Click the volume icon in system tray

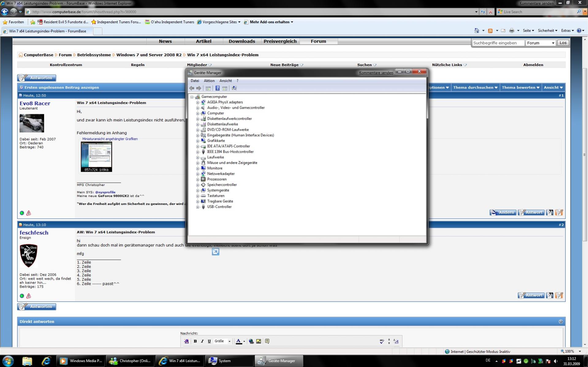click(556, 361)
